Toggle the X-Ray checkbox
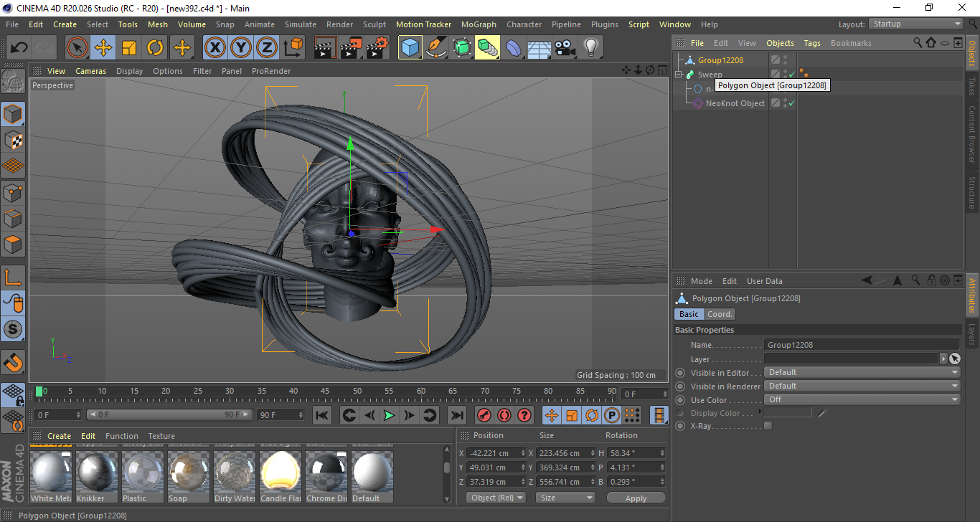The height and width of the screenshot is (522, 980). coord(768,426)
